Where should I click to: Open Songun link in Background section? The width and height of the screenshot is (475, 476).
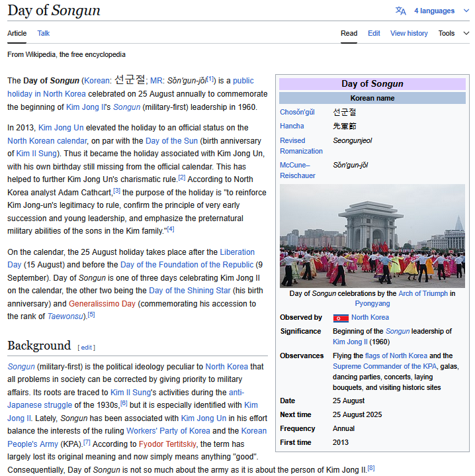21,367
